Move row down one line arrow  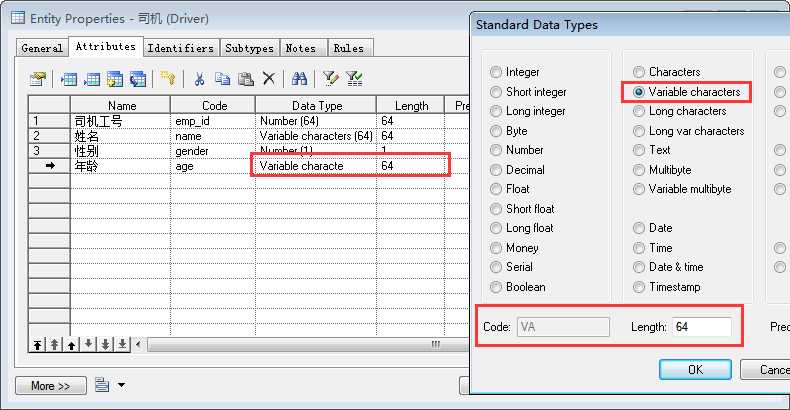(88, 345)
